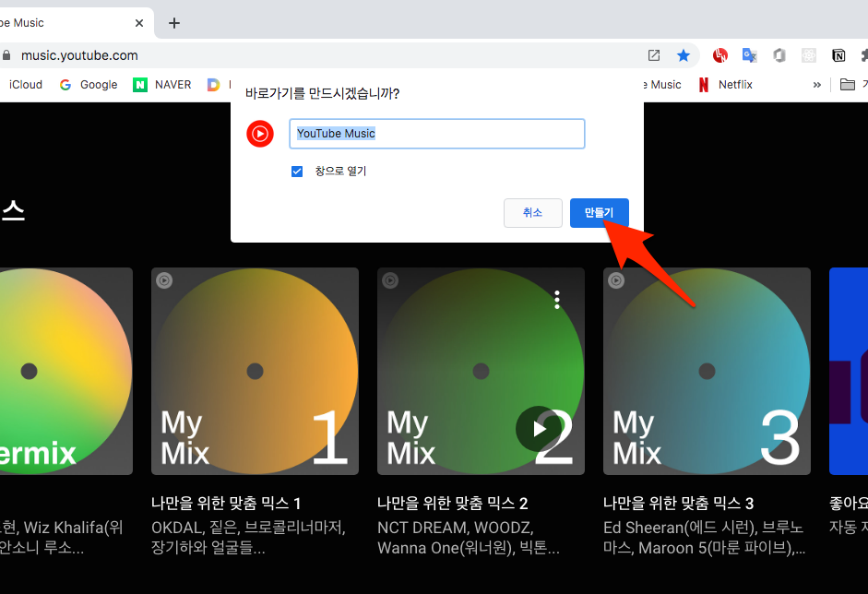
Task: Click the Office extension icon
Action: [779, 54]
